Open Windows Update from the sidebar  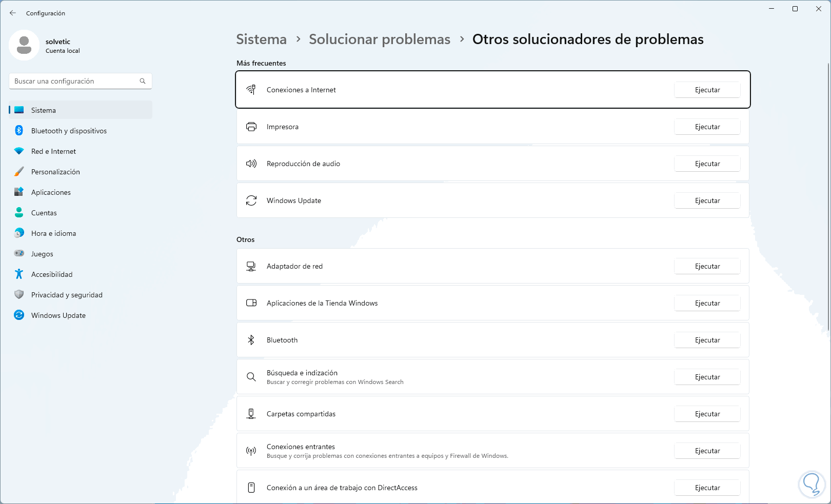[x=58, y=315]
